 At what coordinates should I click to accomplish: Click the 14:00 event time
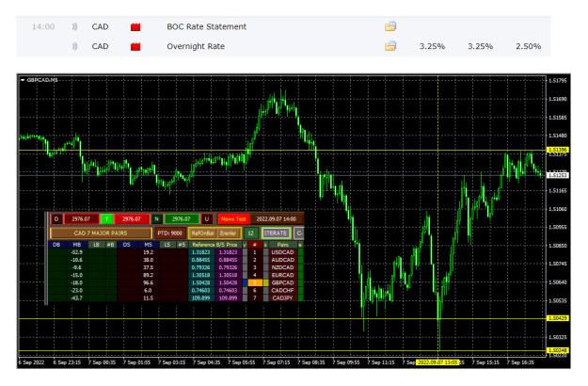[x=43, y=26]
